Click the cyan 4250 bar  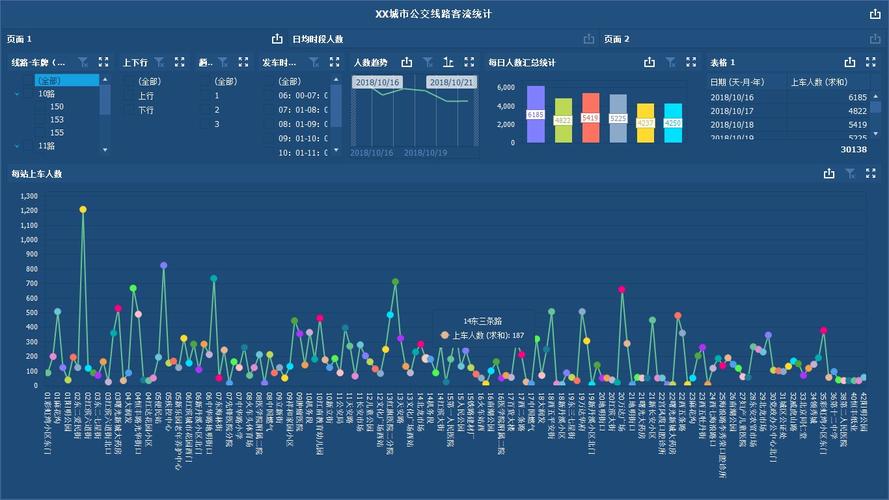click(x=673, y=123)
